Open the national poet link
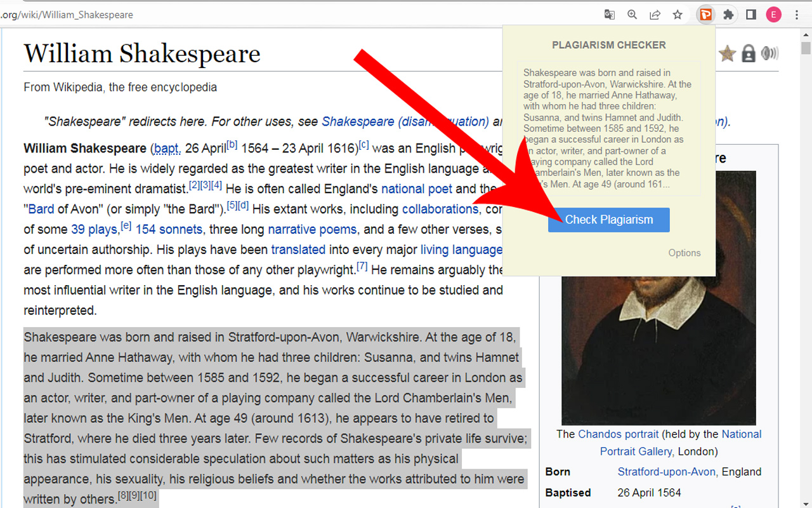The height and width of the screenshot is (508, 812). [x=417, y=189]
